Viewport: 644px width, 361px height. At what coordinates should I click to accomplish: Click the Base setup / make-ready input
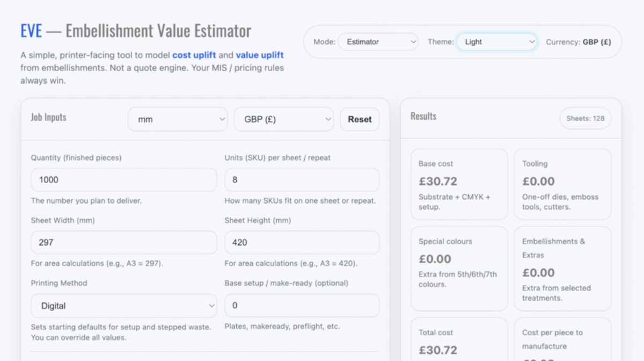[302, 305]
